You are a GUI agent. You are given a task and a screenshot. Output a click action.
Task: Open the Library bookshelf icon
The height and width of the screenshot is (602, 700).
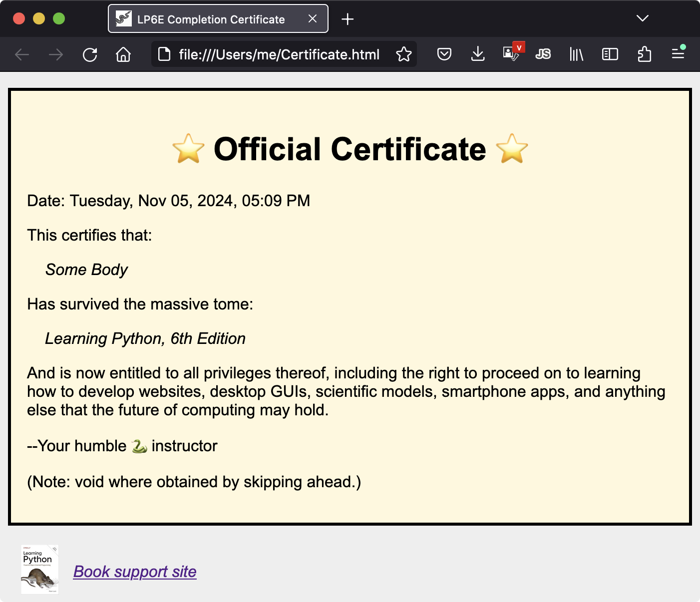(576, 54)
